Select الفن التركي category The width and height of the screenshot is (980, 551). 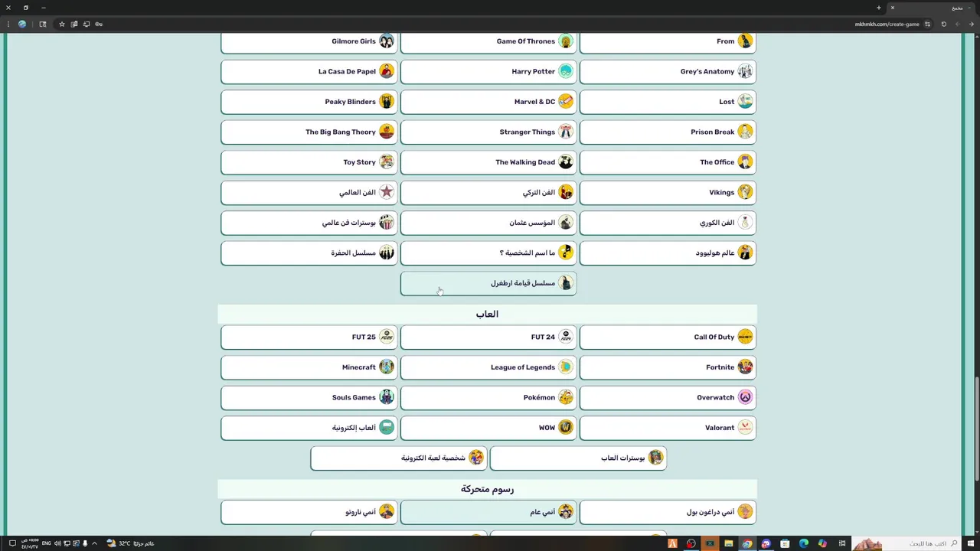click(x=488, y=193)
